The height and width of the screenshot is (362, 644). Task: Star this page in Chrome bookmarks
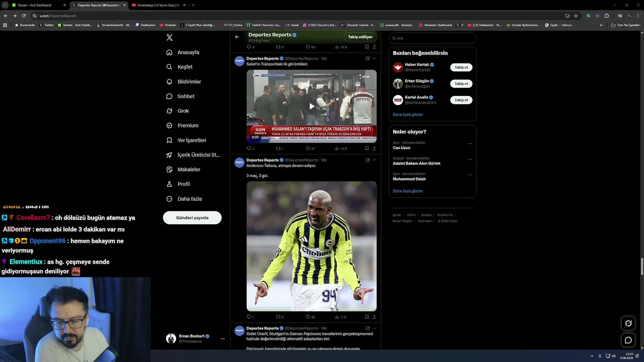point(576,16)
